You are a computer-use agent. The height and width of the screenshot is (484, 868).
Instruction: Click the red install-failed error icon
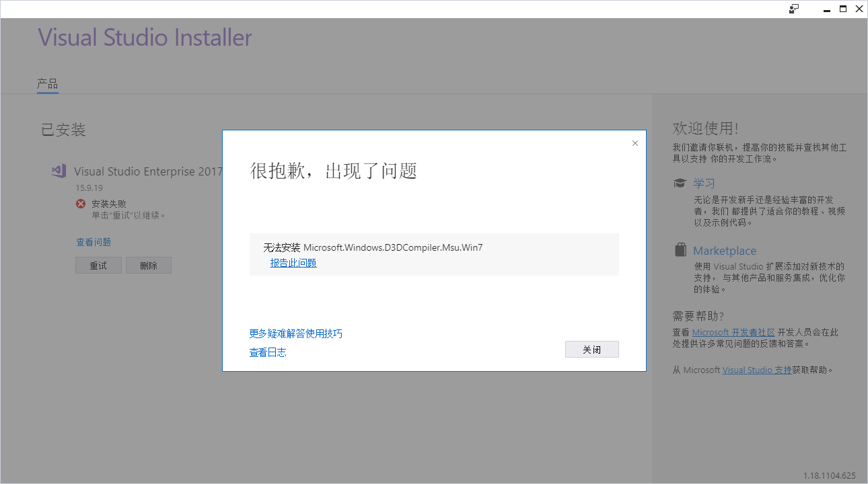tap(81, 204)
